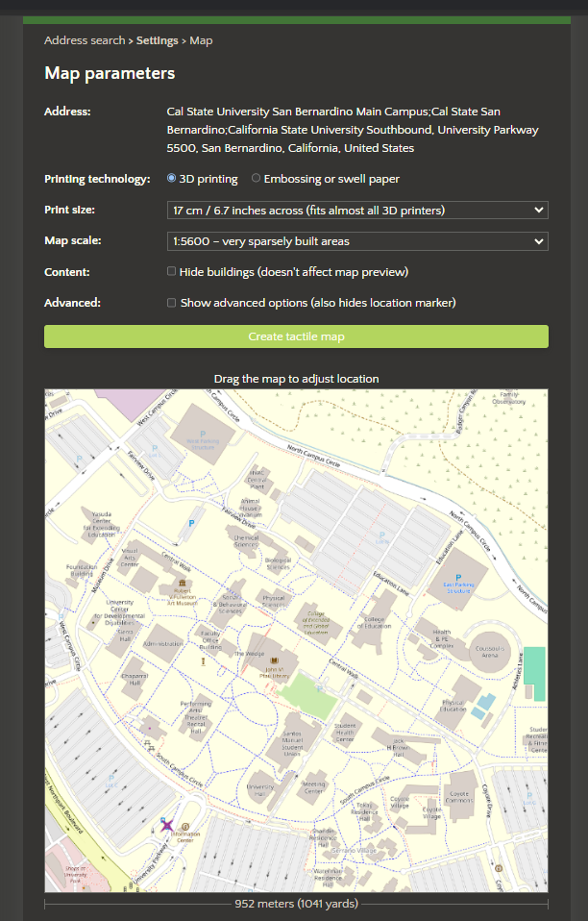
Task: Click the Meeting Center label on the map
Action: [x=314, y=787]
